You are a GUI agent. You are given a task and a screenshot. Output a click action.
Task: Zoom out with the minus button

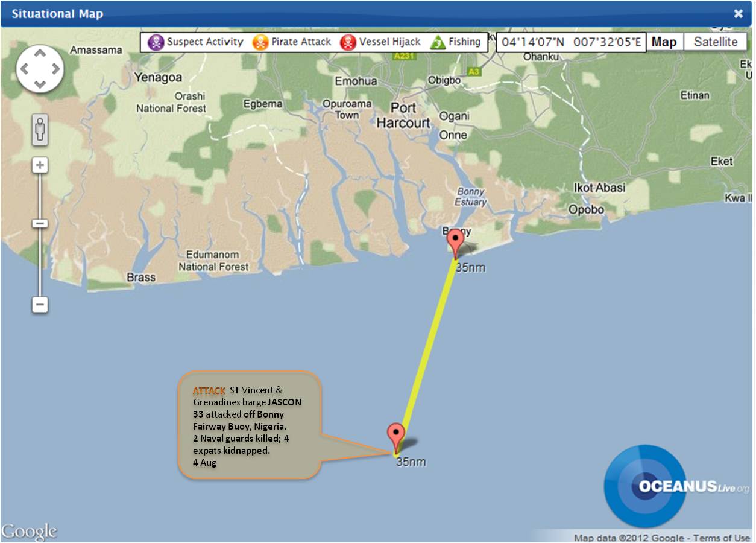pyautogui.click(x=40, y=305)
